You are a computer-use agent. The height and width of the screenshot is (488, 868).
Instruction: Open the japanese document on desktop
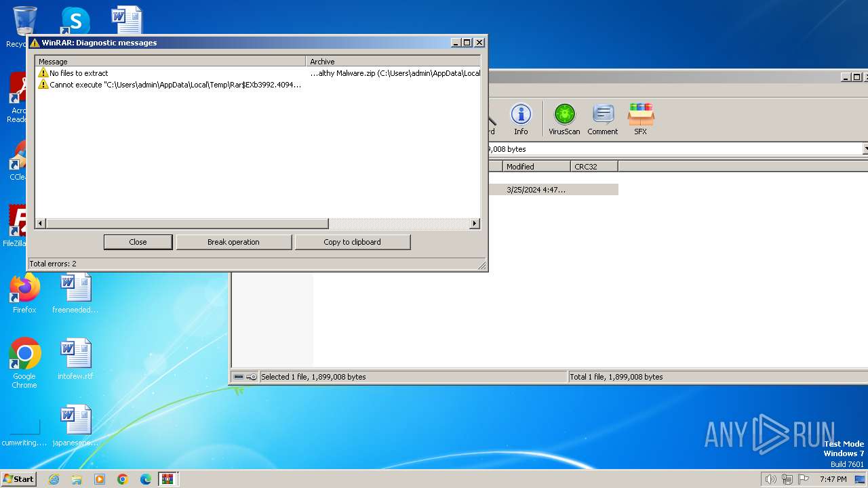[75, 426]
